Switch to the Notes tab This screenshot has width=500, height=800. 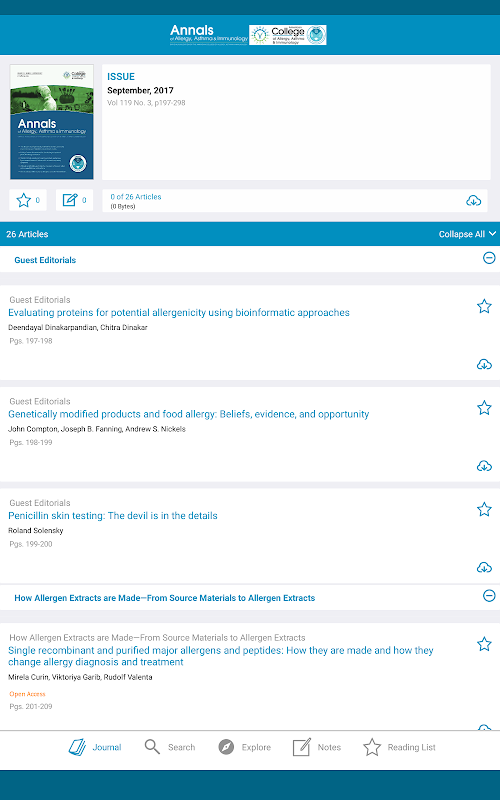pyautogui.click(x=316, y=747)
